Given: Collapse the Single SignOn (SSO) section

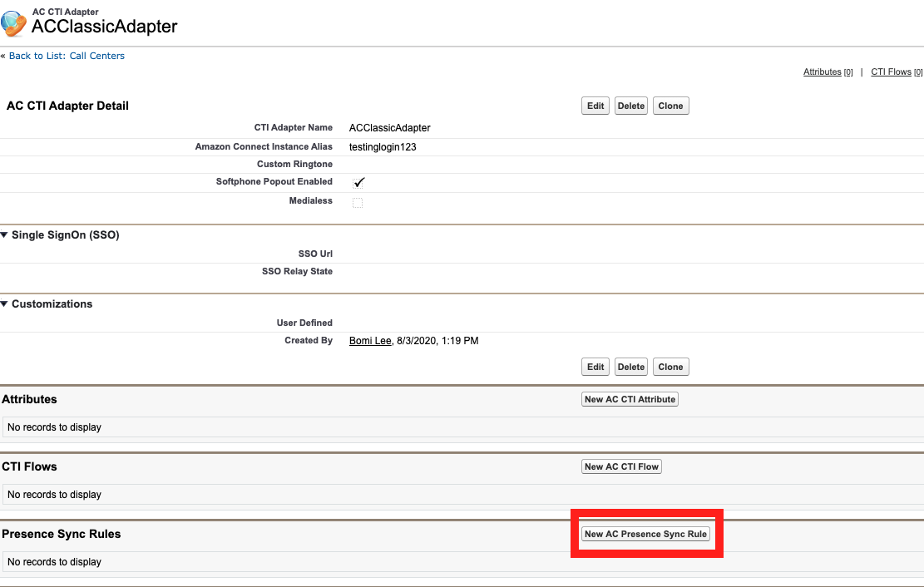Looking at the screenshot, I should coord(5,235).
